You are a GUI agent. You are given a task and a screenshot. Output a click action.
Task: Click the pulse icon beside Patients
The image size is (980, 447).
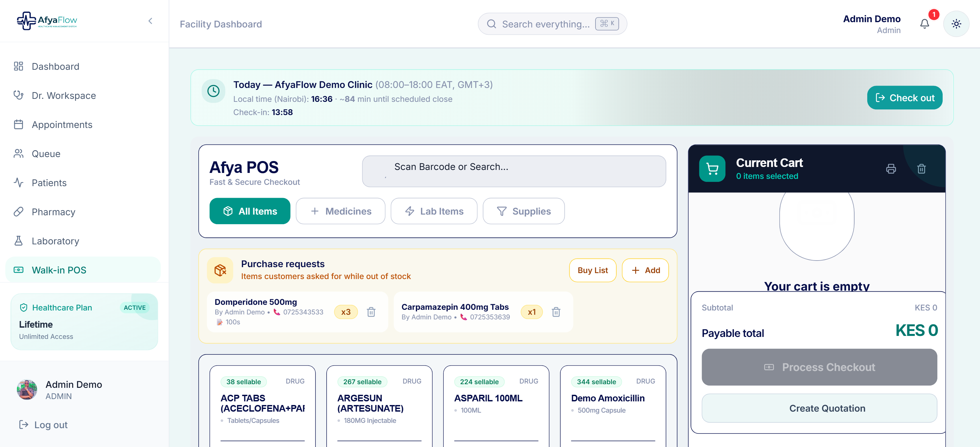coord(18,183)
